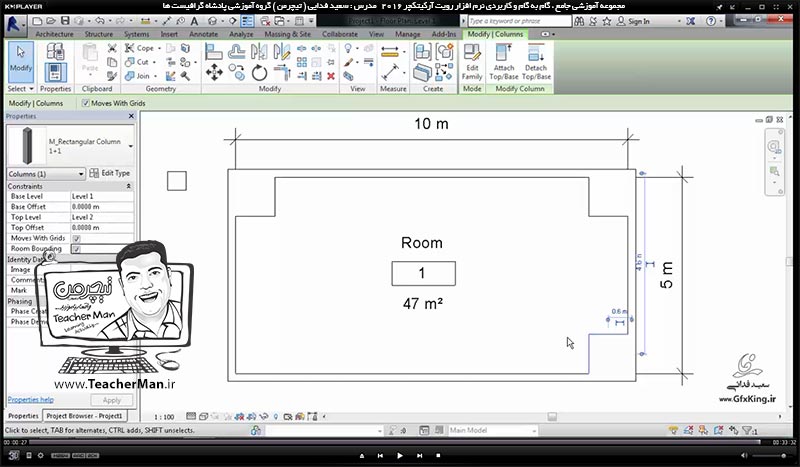Select the Move tool icon
Image resolution: width=800 pixels, height=467 pixels.
coord(214,72)
